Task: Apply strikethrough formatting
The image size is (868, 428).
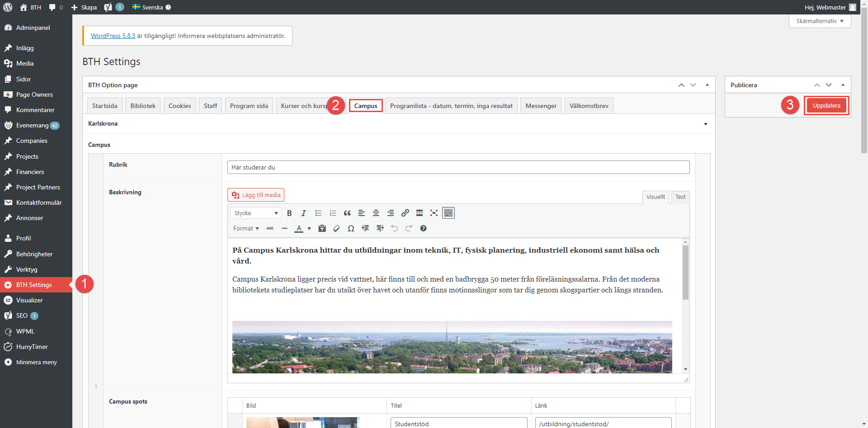Action: click(x=270, y=228)
